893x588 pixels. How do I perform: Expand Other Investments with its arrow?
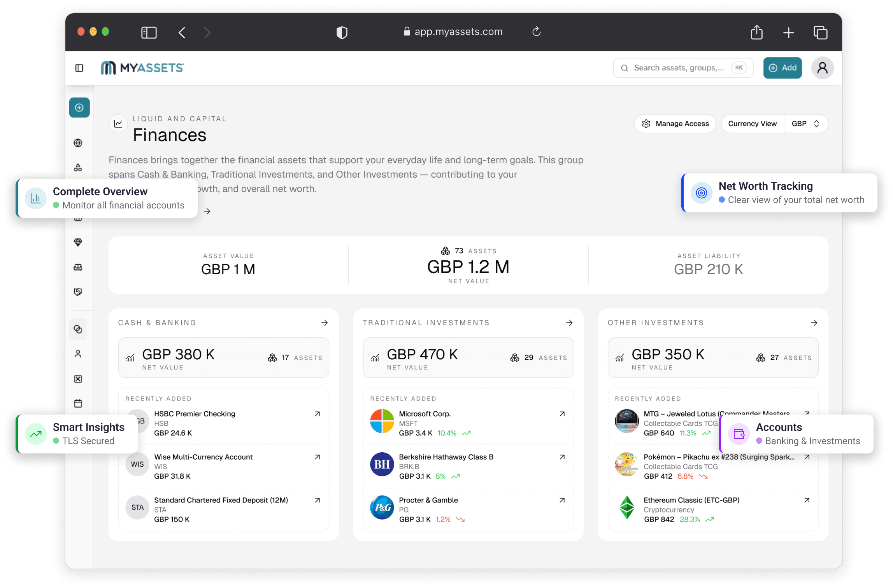click(x=814, y=323)
